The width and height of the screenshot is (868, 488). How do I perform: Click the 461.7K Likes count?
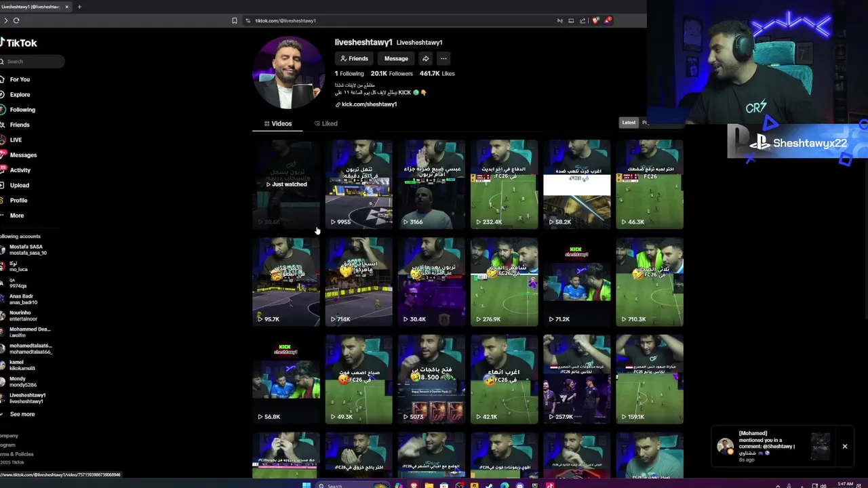437,73
